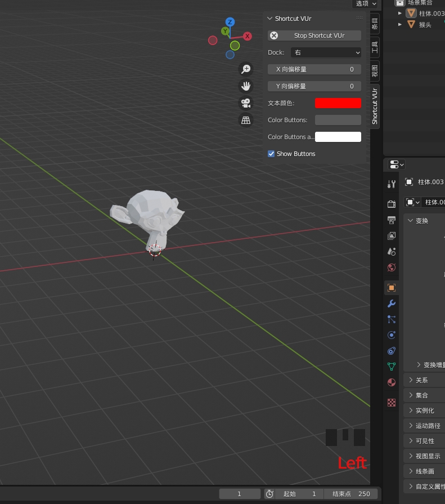Open the Scene properties tab

[x=392, y=251]
